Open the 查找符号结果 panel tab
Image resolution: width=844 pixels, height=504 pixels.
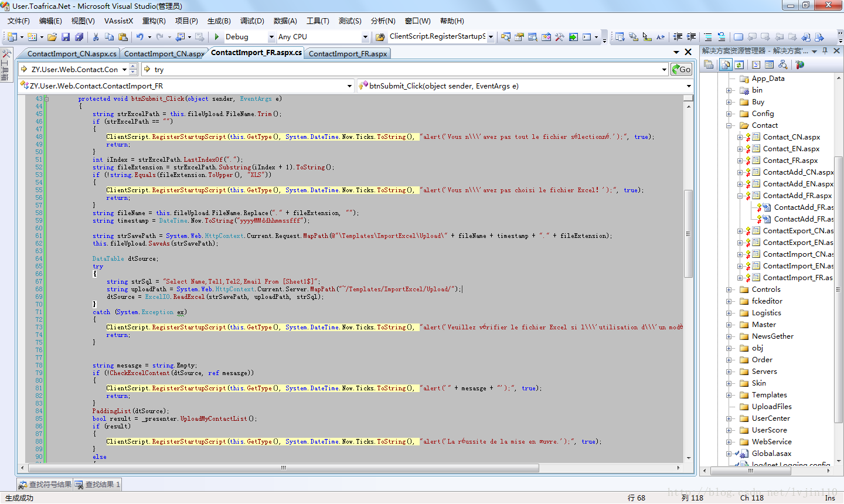click(45, 485)
